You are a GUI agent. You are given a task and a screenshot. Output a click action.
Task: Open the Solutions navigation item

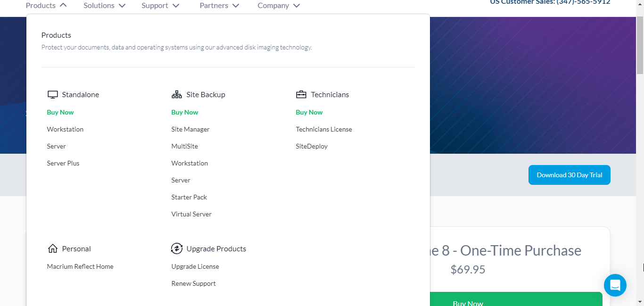tap(99, 6)
